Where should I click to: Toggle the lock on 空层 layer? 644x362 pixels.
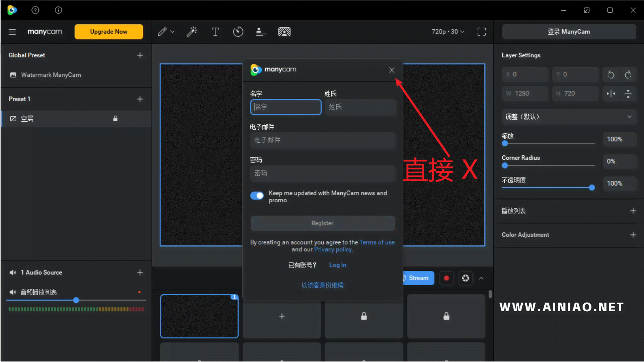pyautogui.click(x=115, y=119)
